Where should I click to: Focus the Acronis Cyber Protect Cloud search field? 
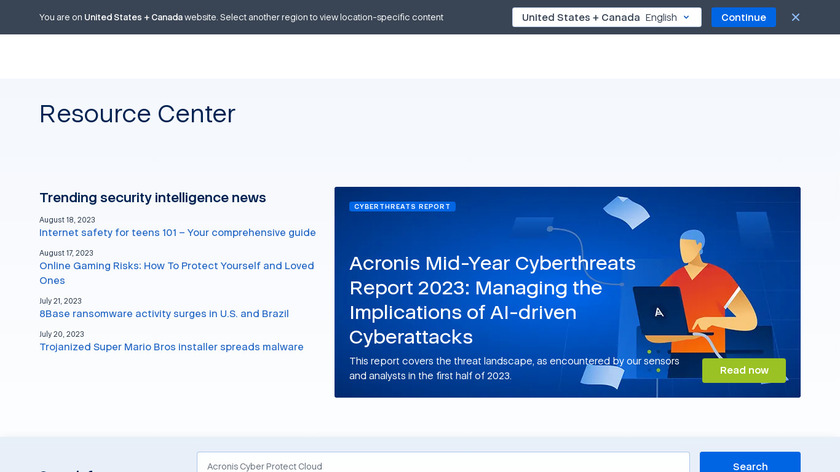443,463
